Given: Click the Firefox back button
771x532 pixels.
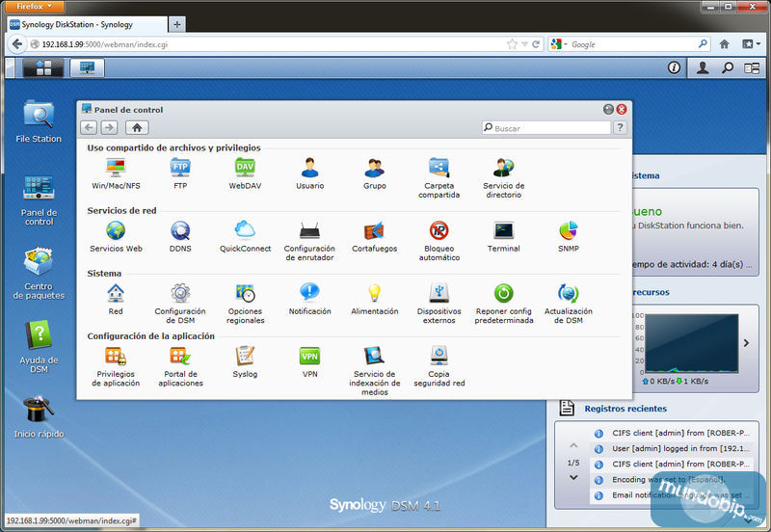Looking at the screenshot, I should [x=17, y=44].
